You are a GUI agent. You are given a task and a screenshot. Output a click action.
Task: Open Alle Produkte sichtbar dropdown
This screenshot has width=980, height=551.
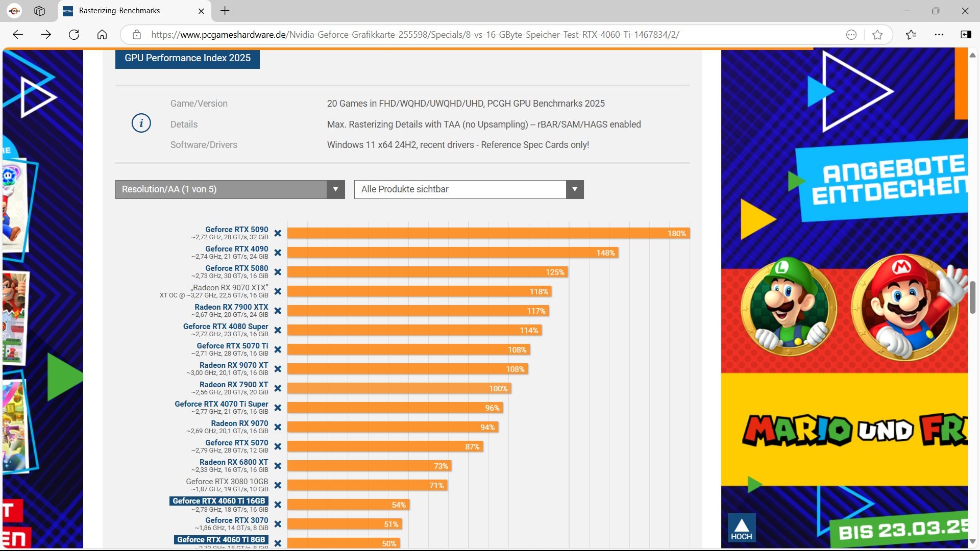click(x=469, y=189)
